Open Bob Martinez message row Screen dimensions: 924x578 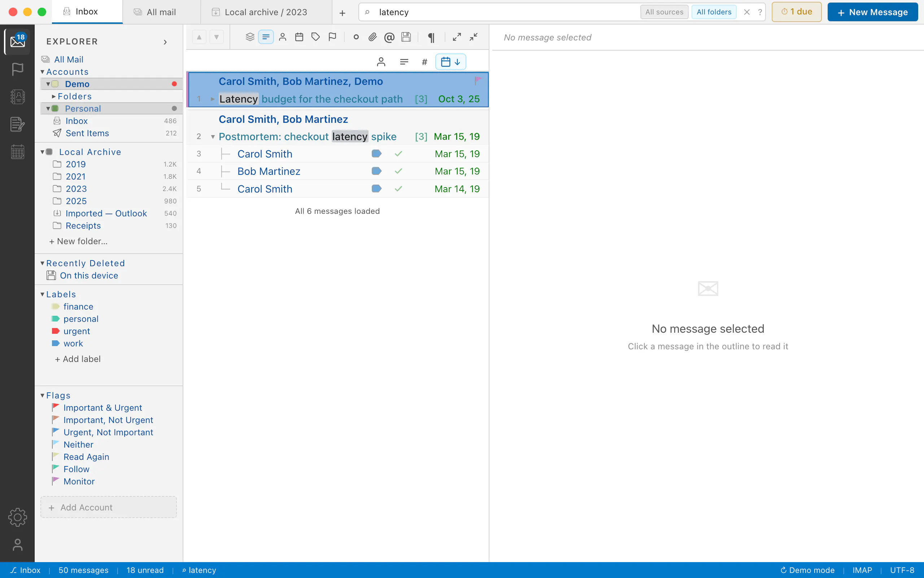pos(337,171)
